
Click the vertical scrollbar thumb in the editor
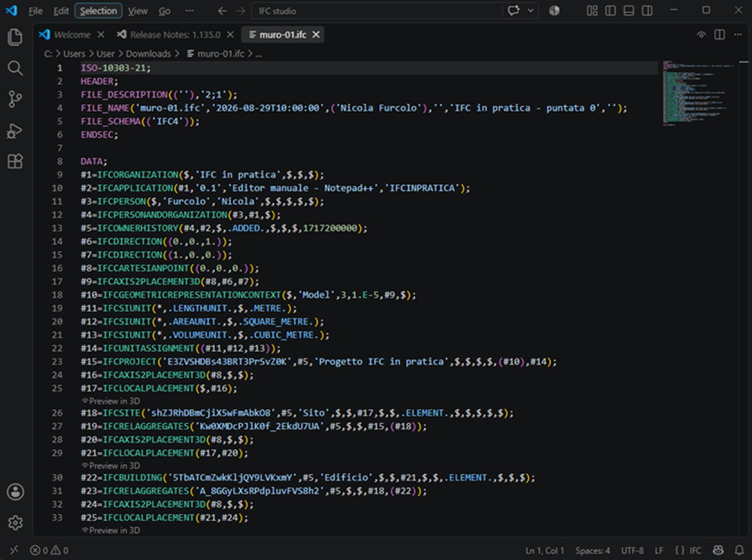pyautogui.click(x=744, y=62)
